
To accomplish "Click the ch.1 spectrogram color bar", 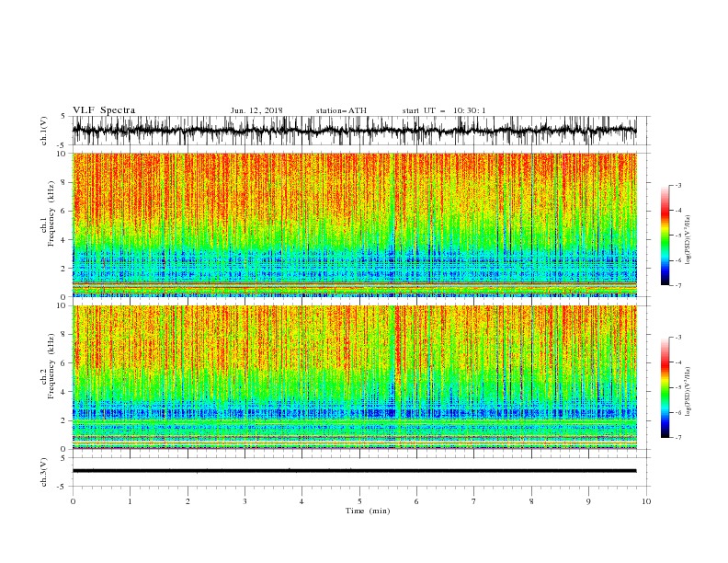I will pyautogui.click(x=665, y=236).
